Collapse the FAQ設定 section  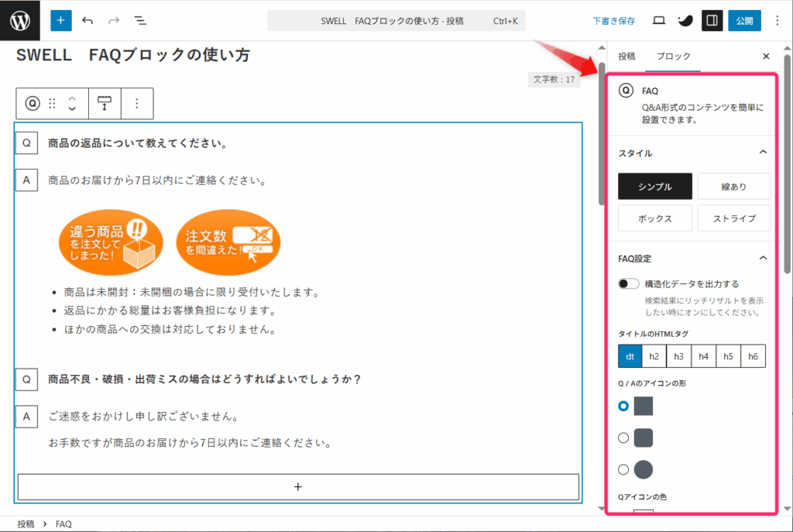(763, 258)
